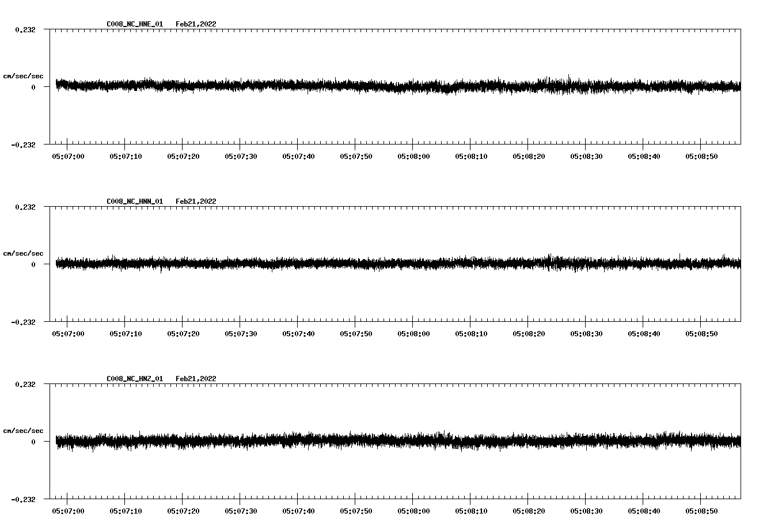The height and width of the screenshot is (532, 782).
Task: Click 05:08:30 time label under HNE plot
Action: pos(586,157)
